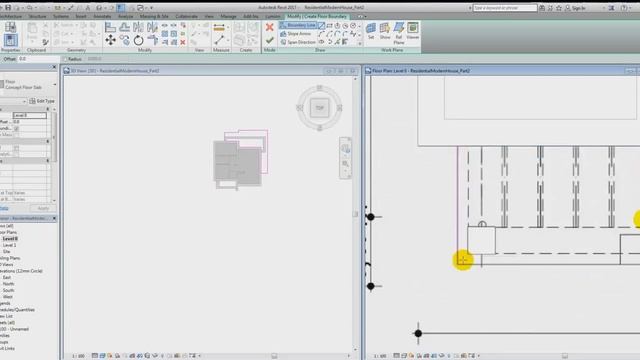Select Level 1 floor plan in browser

click(x=9, y=245)
